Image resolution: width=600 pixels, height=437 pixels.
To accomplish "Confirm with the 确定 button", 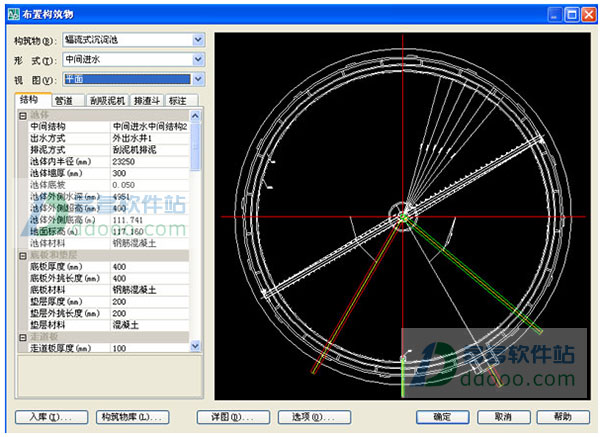I will (443, 417).
